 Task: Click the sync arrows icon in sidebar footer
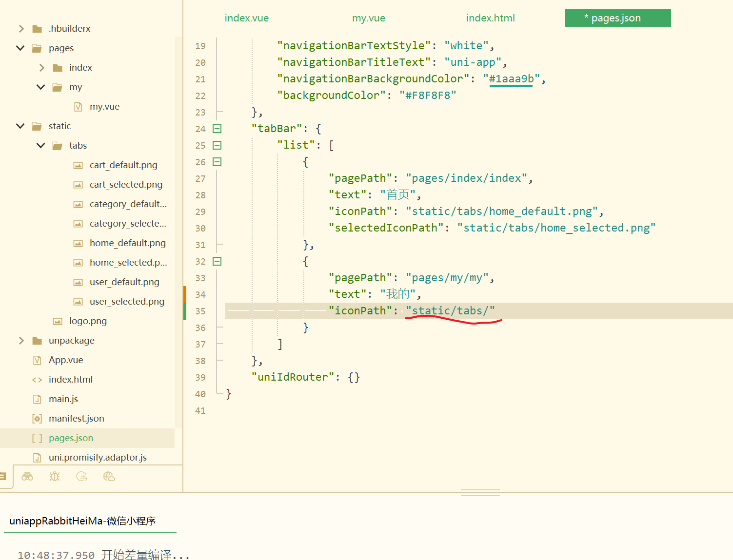point(82,476)
